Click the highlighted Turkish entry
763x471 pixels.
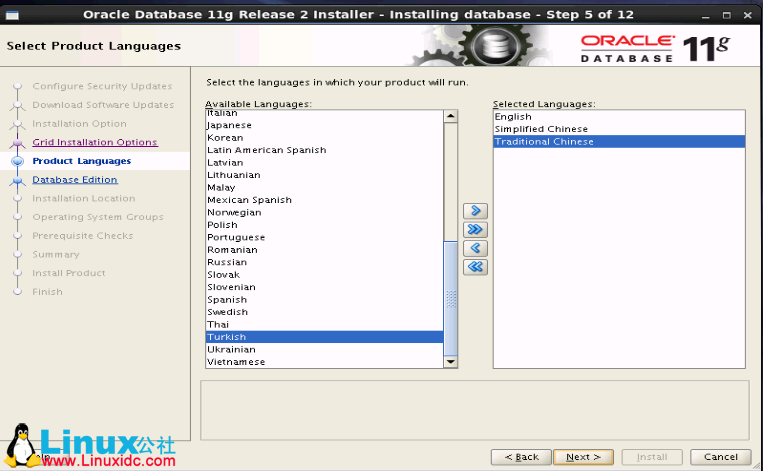(325, 337)
